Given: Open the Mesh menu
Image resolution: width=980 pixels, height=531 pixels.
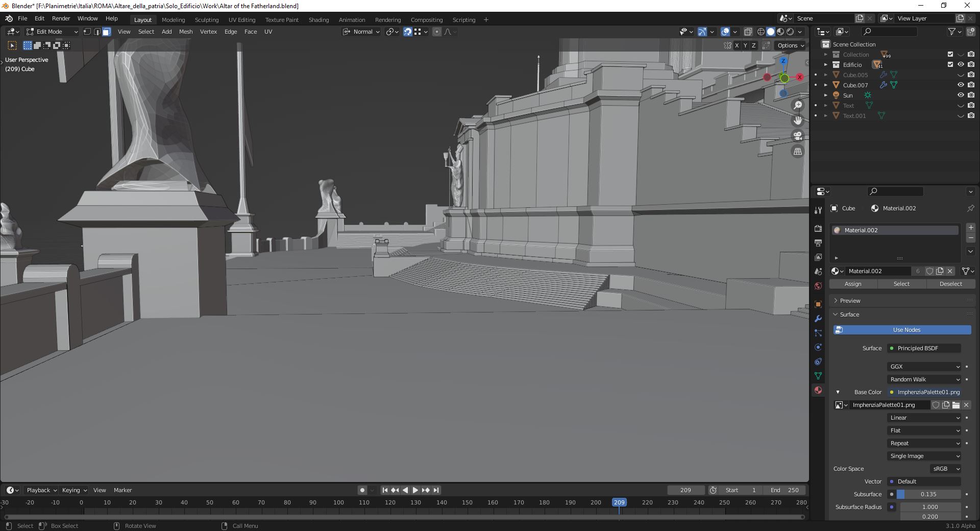Looking at the screenshot, I should 185,32.
